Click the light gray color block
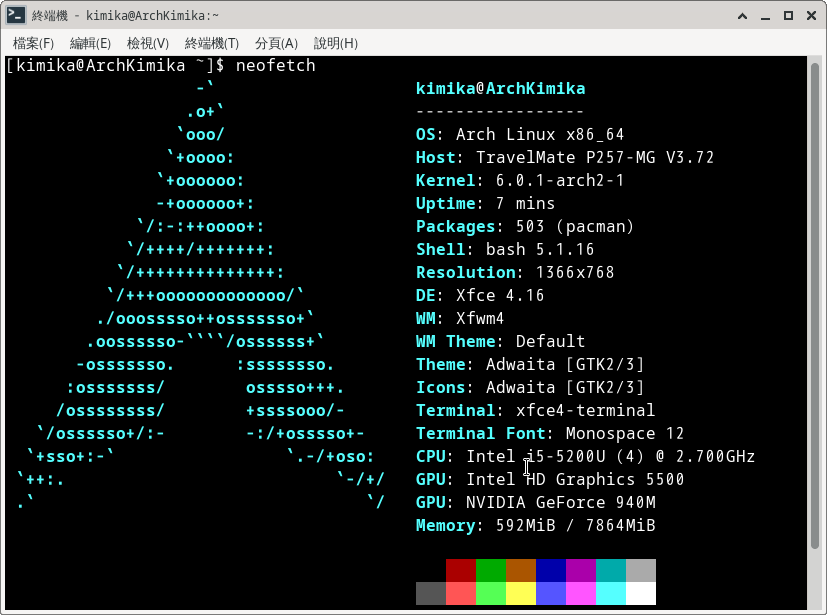 tap(641, 570)
